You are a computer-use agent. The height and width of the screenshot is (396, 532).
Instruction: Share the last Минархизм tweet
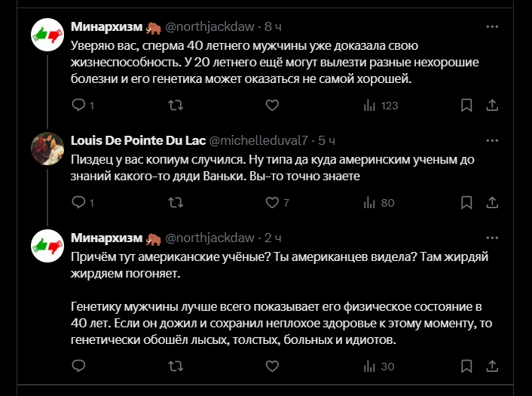[492, 367]
